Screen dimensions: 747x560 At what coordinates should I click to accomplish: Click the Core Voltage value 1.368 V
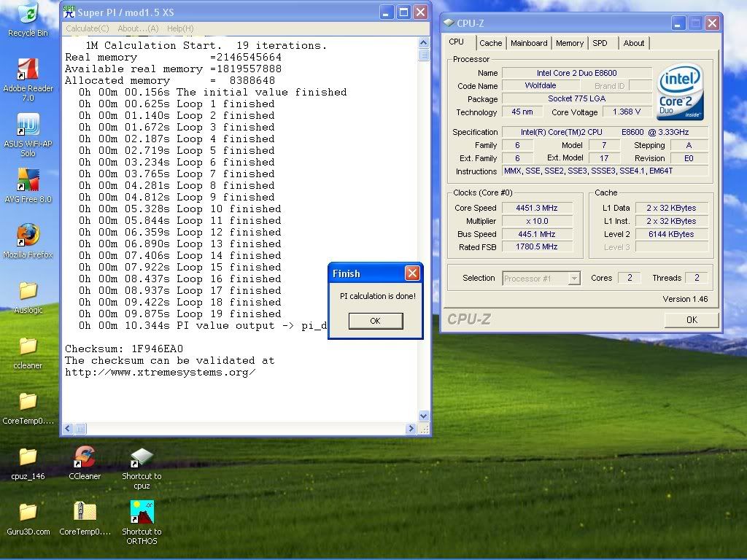pos(627,112)
